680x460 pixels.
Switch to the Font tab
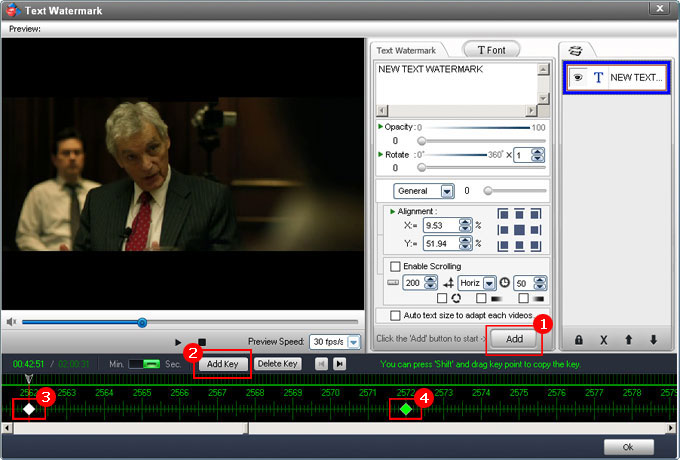pos(491,50)
